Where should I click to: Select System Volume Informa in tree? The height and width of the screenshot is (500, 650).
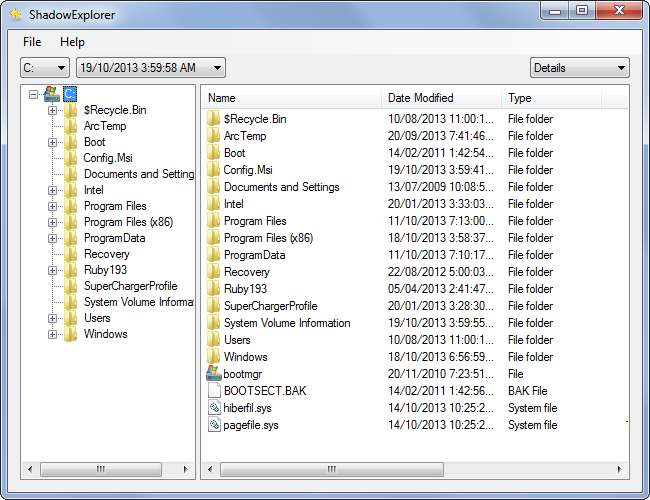click(138, 302)
